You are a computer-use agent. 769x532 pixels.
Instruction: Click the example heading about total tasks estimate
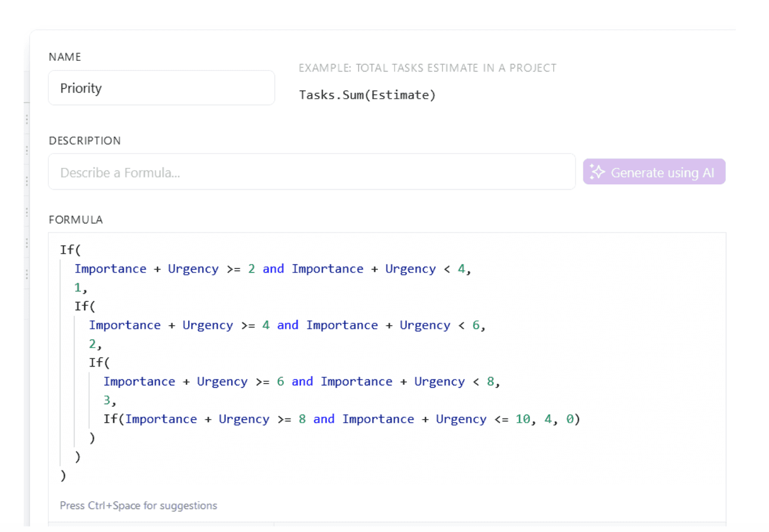[x=428, y=68]
